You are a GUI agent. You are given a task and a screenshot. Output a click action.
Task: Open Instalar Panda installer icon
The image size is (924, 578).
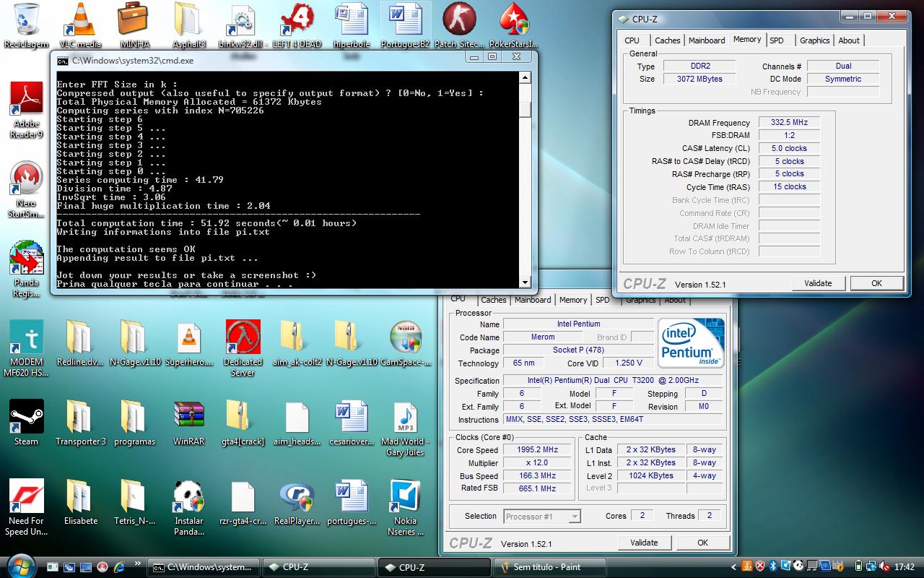[188, 507]
